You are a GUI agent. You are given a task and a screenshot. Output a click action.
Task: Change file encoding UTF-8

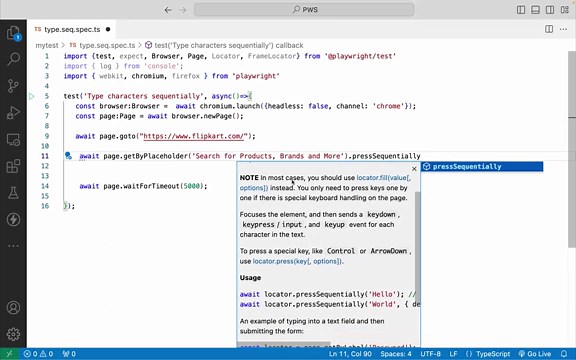coord(431,354)
